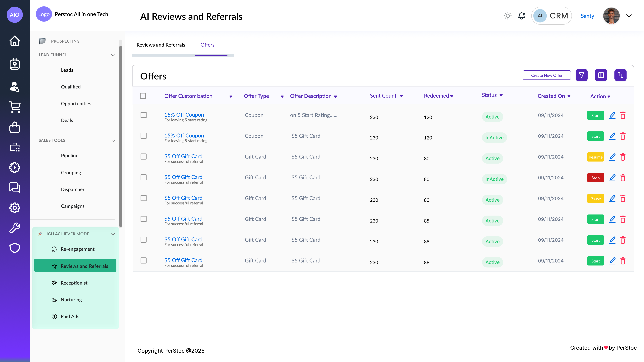Viewport: 644px width, 362px height.
Task: Select checkbox of the last Gift Card row
Action: click(144, 261)
